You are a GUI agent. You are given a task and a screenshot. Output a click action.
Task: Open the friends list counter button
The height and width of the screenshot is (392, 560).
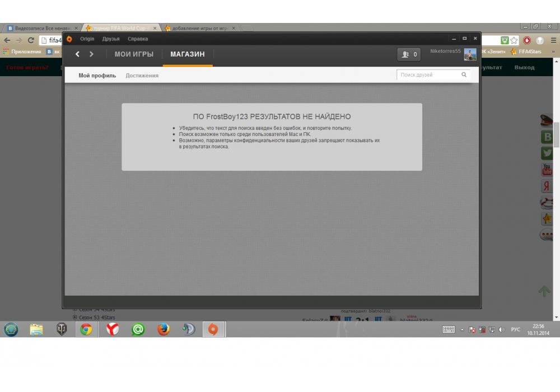pyautogui.click(x=409, y=54)
